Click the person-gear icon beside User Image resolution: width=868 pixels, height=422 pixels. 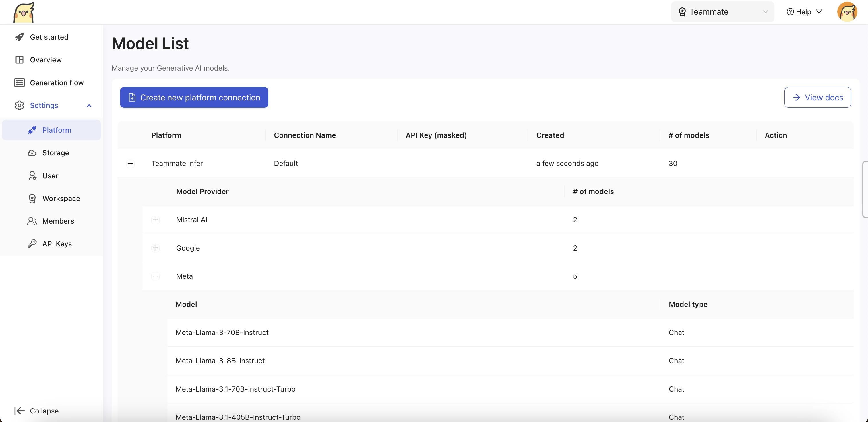pos(32,176)
